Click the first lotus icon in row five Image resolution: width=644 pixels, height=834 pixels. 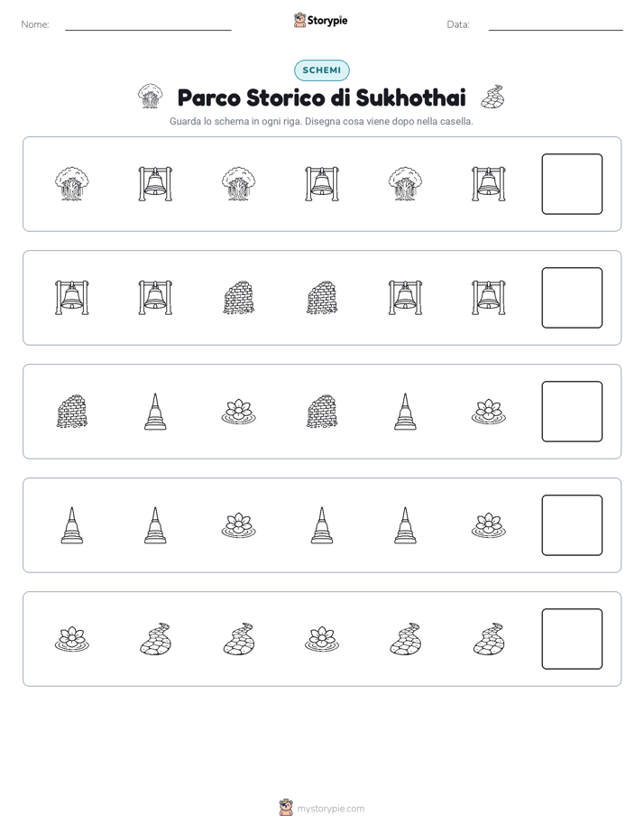pyautogui.click(x=72, y=639)
